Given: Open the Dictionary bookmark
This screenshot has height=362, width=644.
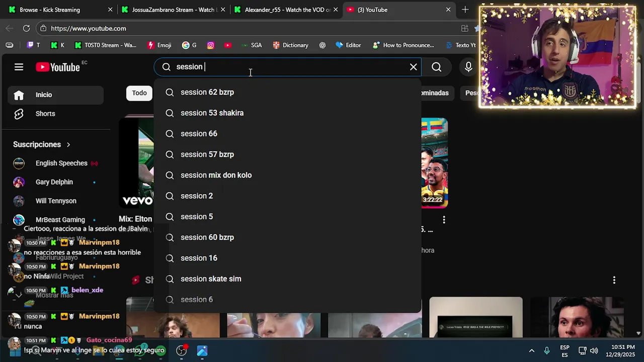Looking at the screenshot, I should tap(290, 45).
